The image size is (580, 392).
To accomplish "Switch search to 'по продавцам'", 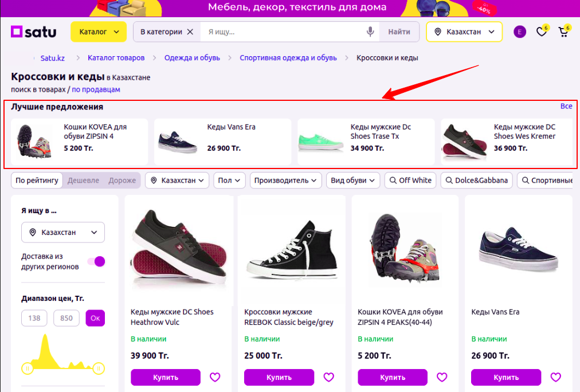I will [96, 89].
